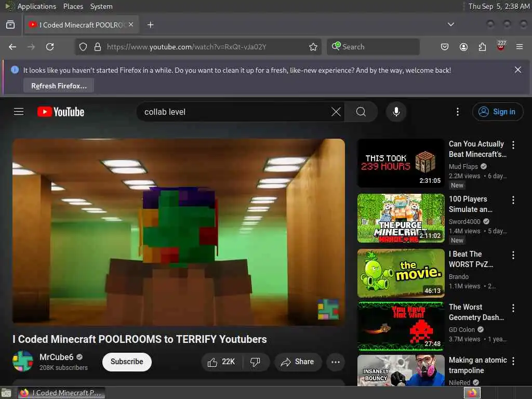This screenshot has width=532, height=399.
Task: Sign in to YouTube
Action: coord(497,112)
